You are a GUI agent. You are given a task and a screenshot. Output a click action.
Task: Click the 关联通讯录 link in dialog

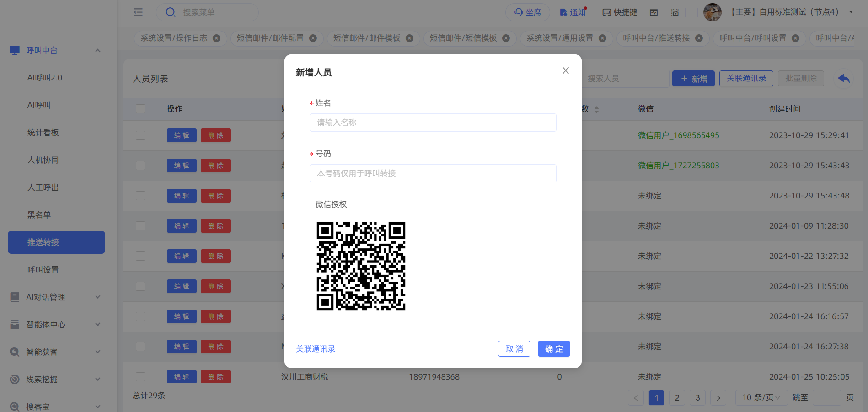point(316,349)
